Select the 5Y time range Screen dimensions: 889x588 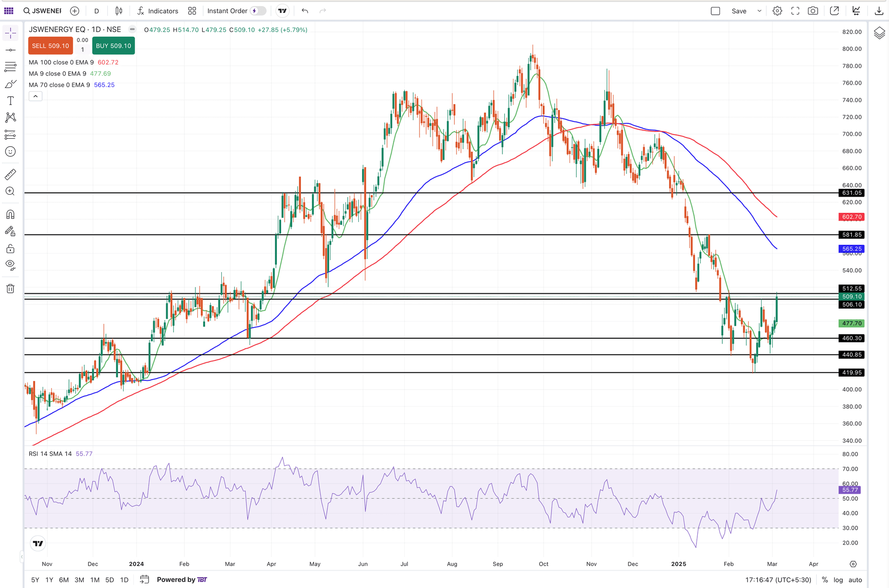pyautogui.click(x=35, y=580)
